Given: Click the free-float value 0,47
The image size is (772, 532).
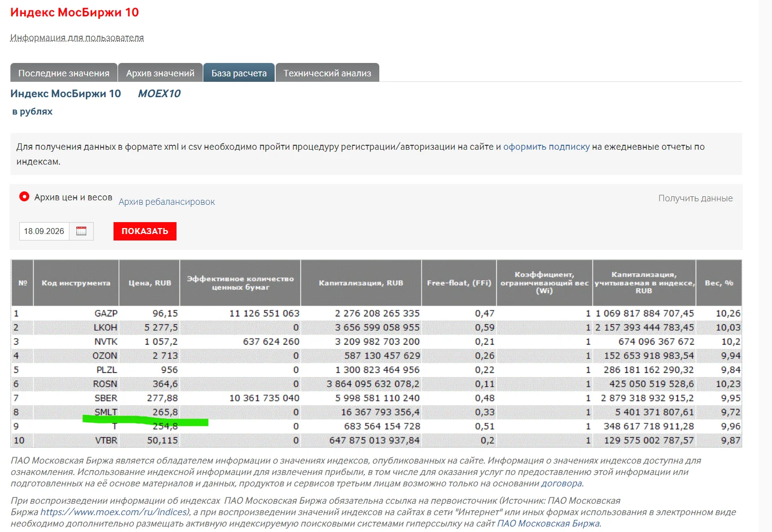Looking at the screenshot, I should click(x=485, y=313).
